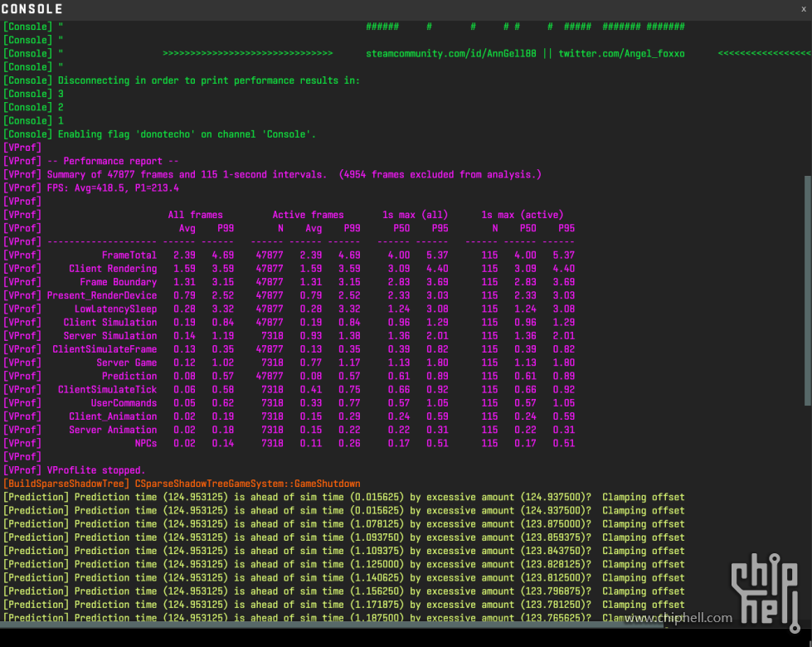
Task: Select the twitter.com/Angel_foxxo text
Action: click(x=621, y=53)
